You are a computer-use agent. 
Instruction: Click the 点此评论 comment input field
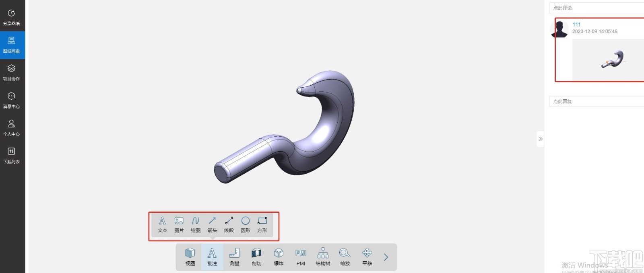coord(597,8)
